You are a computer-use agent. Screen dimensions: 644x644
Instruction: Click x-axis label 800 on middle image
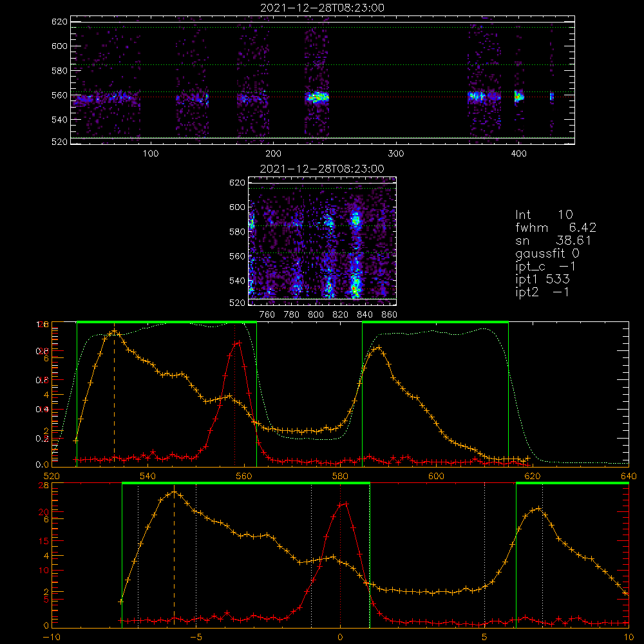pyautogui.click(x=316, y=315)
